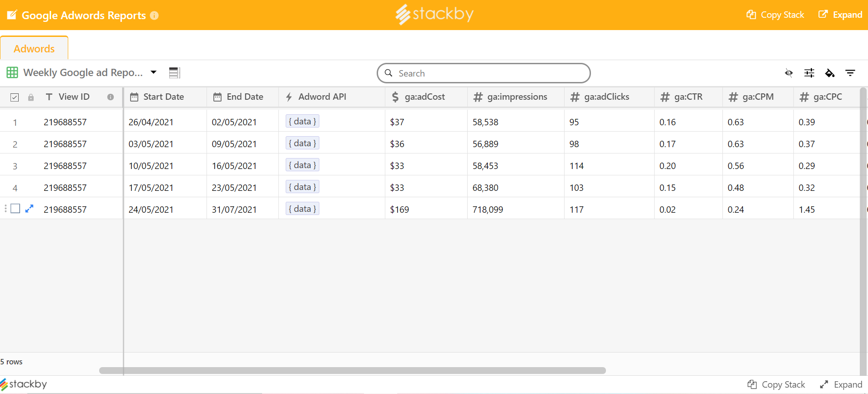Click the vertical scrollbar on the right edge
Viewport: 868px width, 394px height.
pyautogui.click(x=863, y=231)
